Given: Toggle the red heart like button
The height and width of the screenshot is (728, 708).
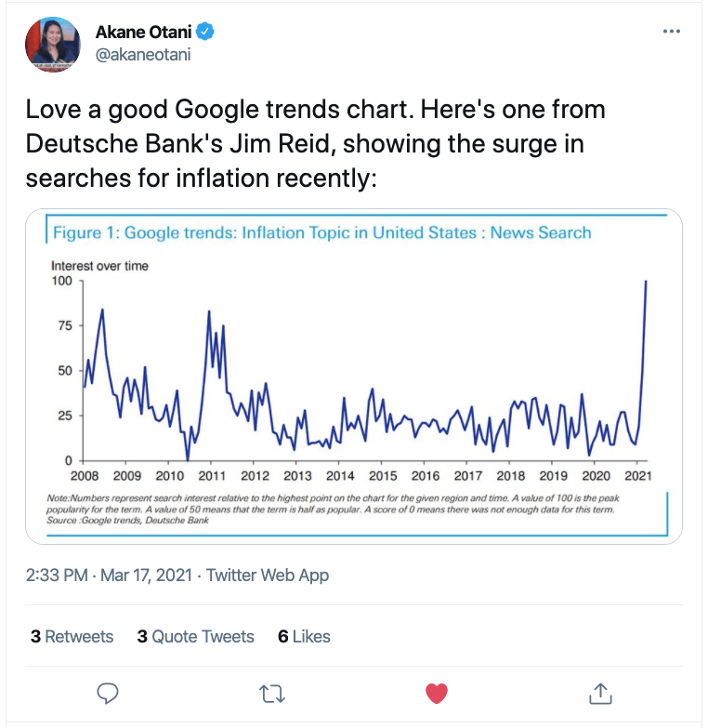Looking at the screenshot, I should 436,693.
